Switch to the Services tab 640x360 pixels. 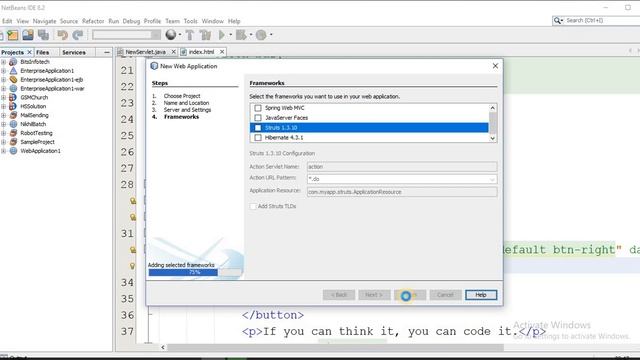pyautogui.click(x=74, y=52)
